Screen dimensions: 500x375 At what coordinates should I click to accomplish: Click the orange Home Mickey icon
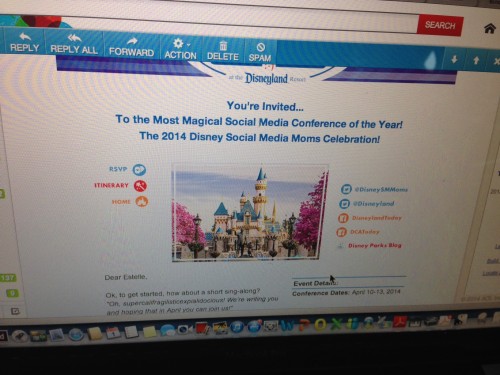(142, 201)
